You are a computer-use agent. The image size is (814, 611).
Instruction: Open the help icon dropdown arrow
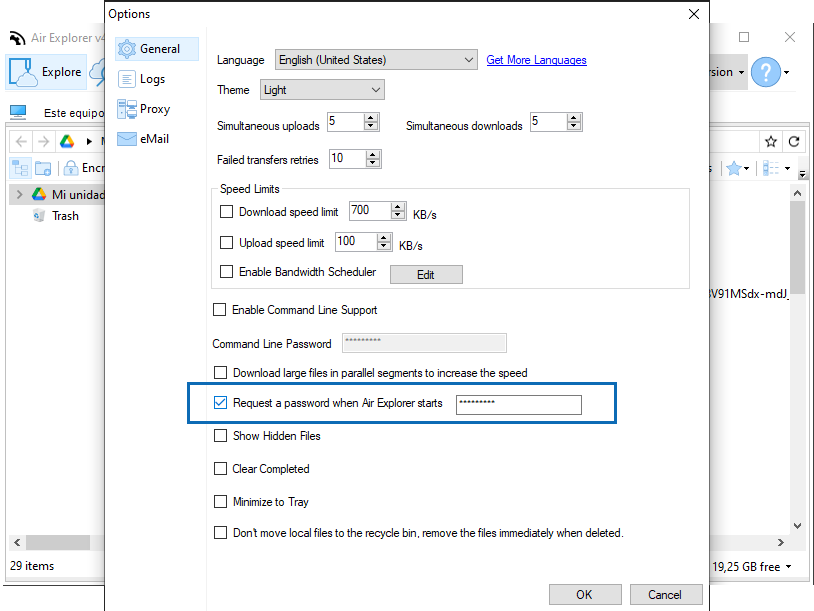pyautogui.click(x=787, y=72)
